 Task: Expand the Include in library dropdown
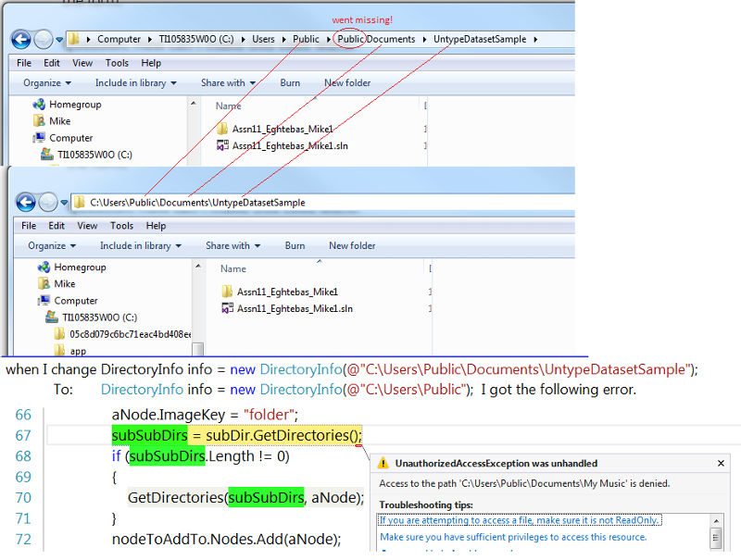point(132,83)
